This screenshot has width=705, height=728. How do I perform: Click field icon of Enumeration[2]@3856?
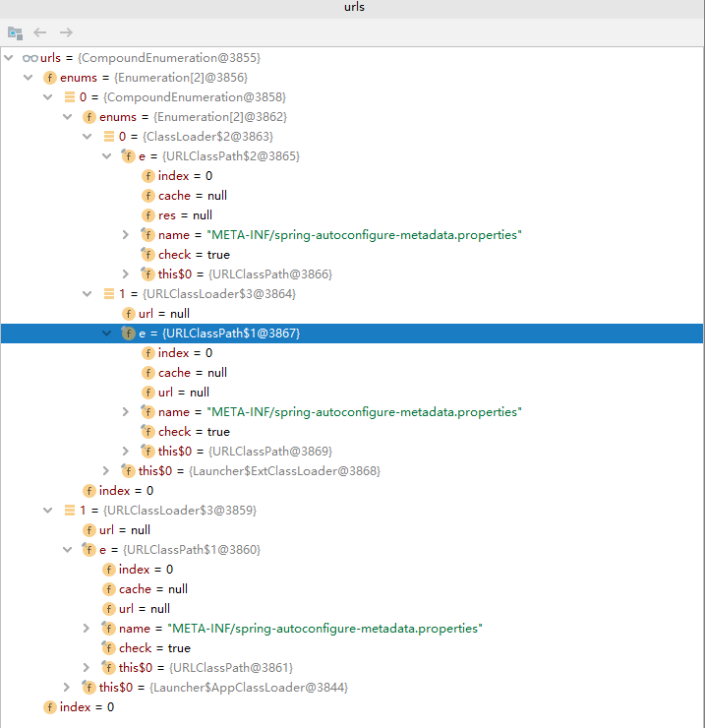click(50, 78)
